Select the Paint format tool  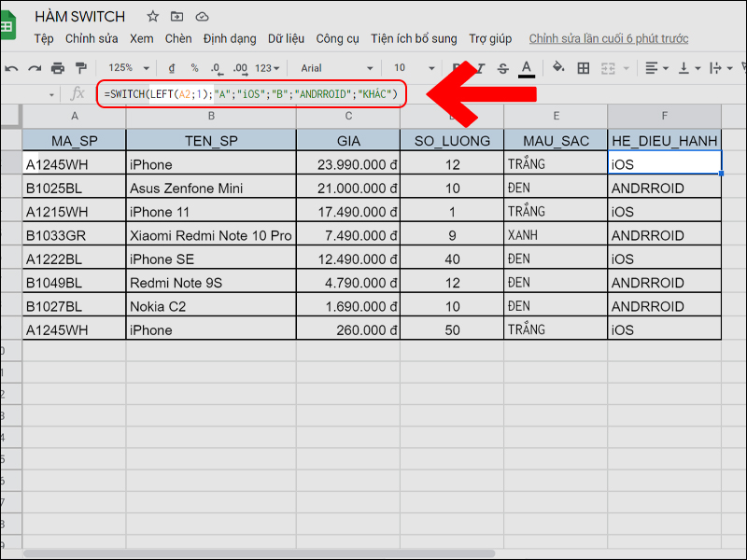81,68
